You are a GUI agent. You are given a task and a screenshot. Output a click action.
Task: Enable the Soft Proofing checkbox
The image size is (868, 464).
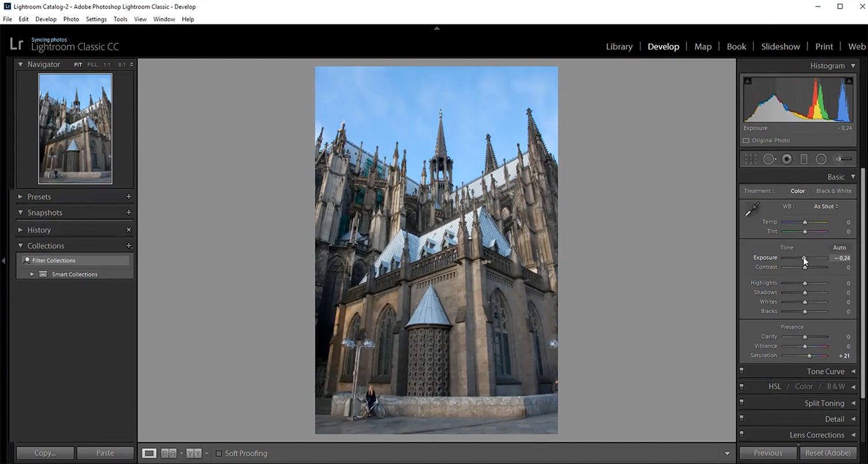(x=219, y=454)
